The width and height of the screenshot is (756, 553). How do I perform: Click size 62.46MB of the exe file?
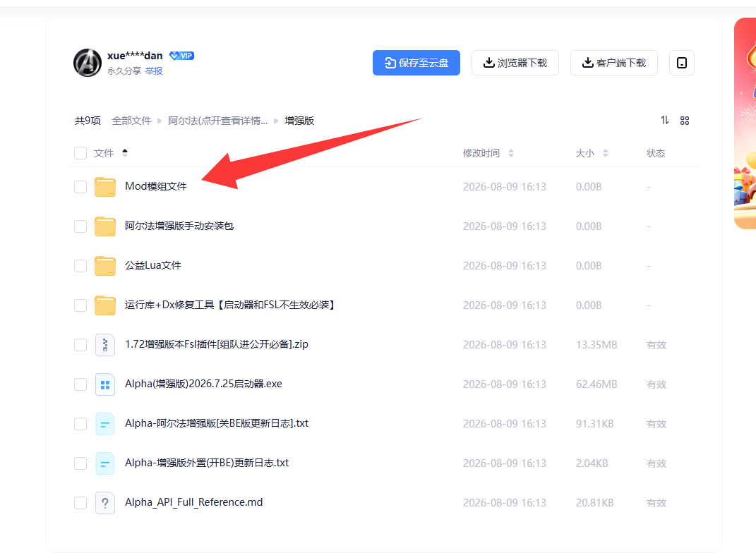pyautogui.click(x=596, y=384)
